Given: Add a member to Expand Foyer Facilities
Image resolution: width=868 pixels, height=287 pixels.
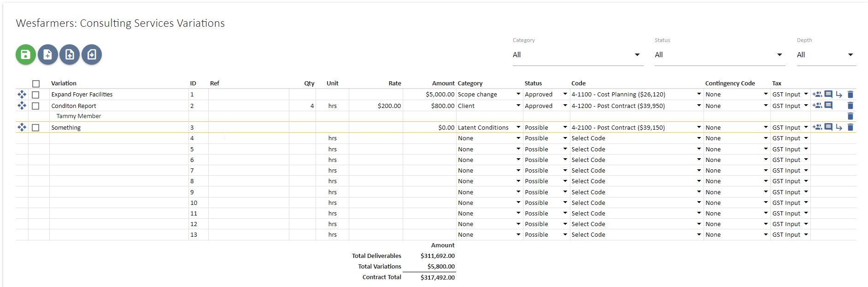Looking at the screenshot, I should click(x=817, y=94).
